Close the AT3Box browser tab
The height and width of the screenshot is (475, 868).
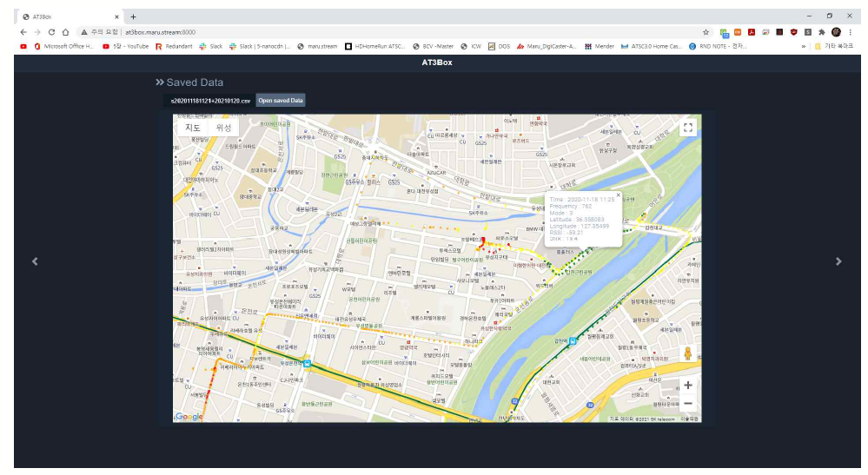116,16
